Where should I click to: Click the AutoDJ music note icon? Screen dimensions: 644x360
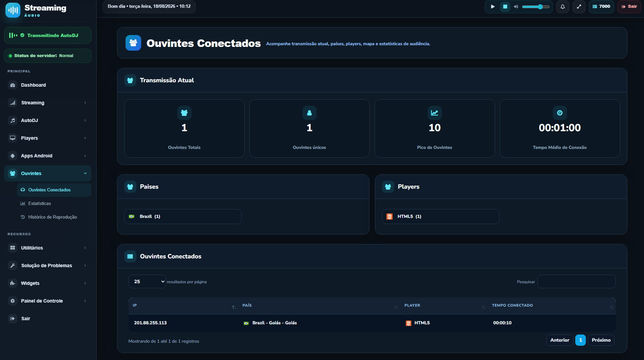tap(13, 120)
